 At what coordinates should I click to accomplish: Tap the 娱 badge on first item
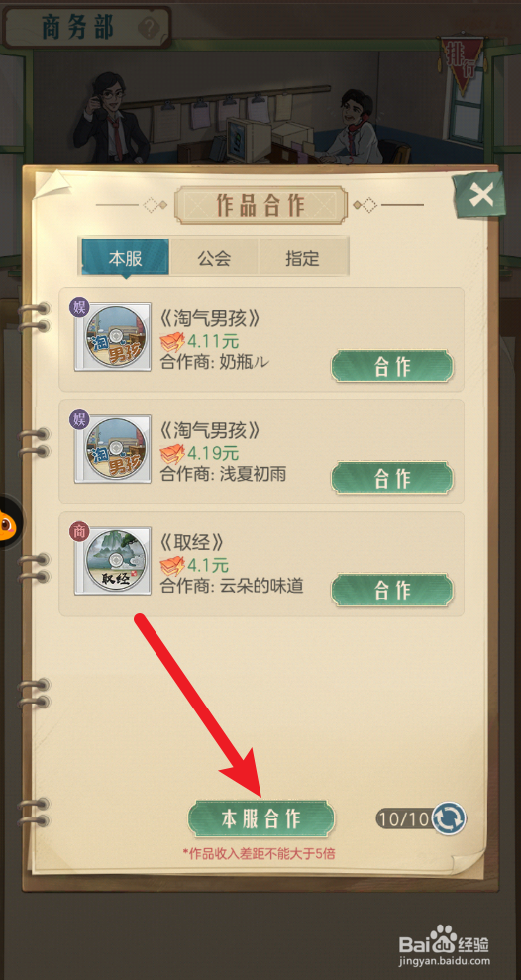click(x=80, y=307)
